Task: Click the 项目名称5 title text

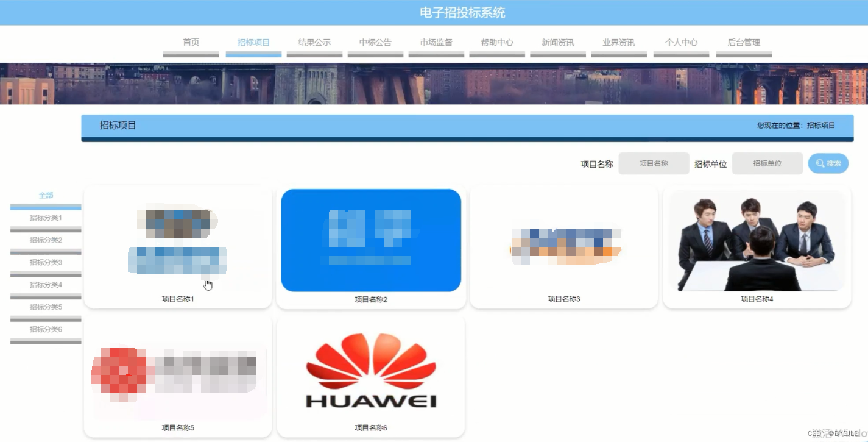Action: 178,428
